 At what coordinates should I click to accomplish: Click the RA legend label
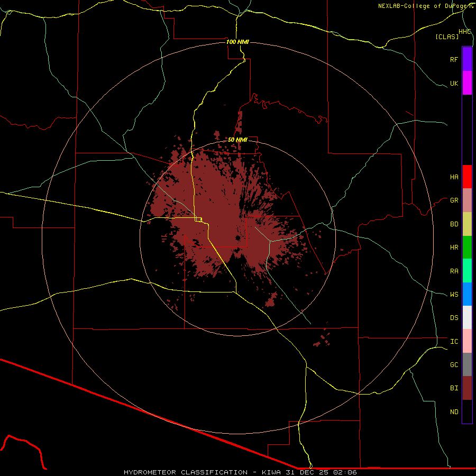(x=454, y=271)
